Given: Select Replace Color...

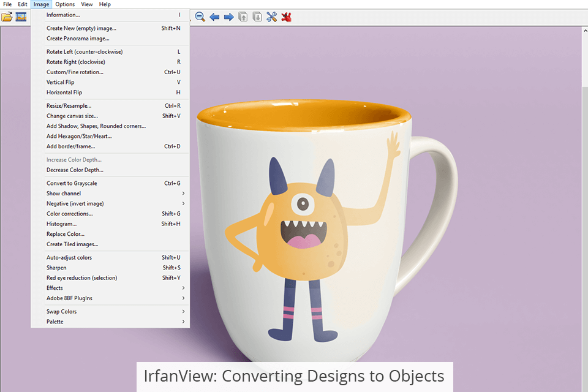Looking at the screenshot, I should tap(110, 234).
